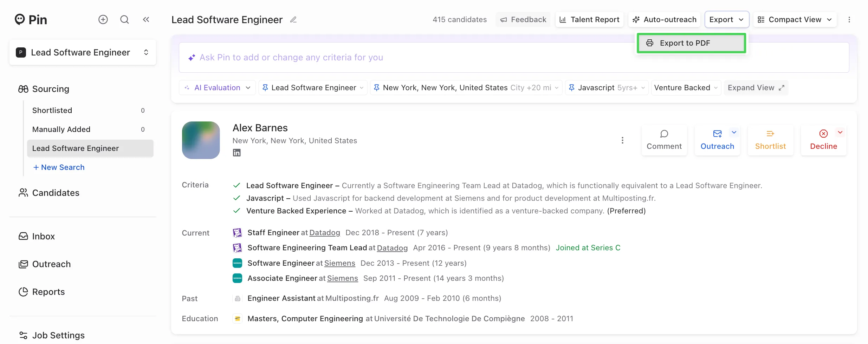The width and height of the screenshot is (868, 344).
Task: Click the Siemens logo beside Software Engineer
Action: click(x=237, y=263)
